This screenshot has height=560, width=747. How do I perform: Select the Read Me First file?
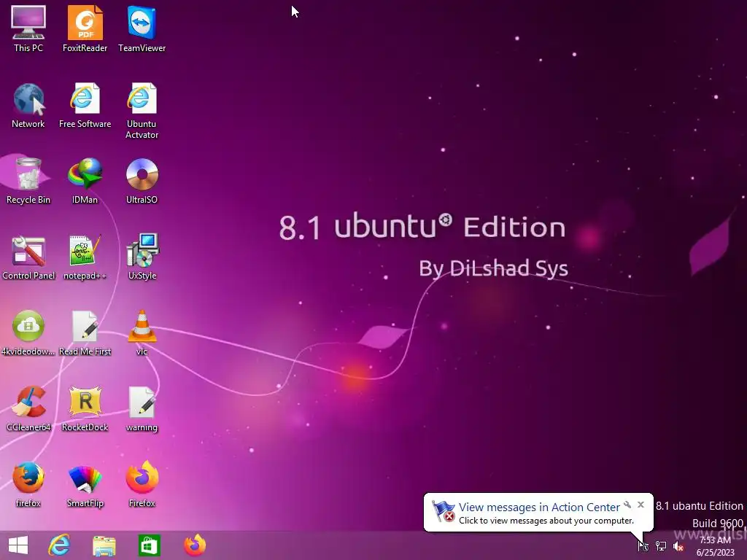click(85, 332)
